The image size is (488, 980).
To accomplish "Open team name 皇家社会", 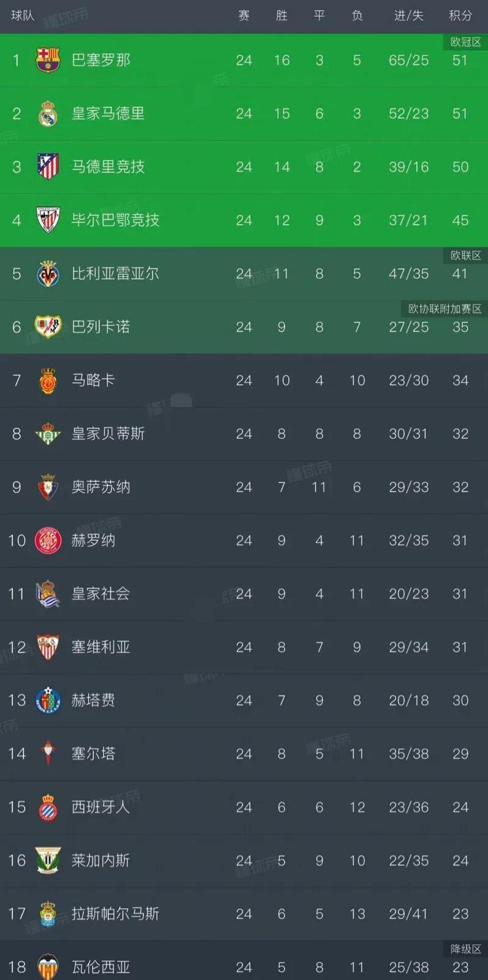I will point(101,593).
